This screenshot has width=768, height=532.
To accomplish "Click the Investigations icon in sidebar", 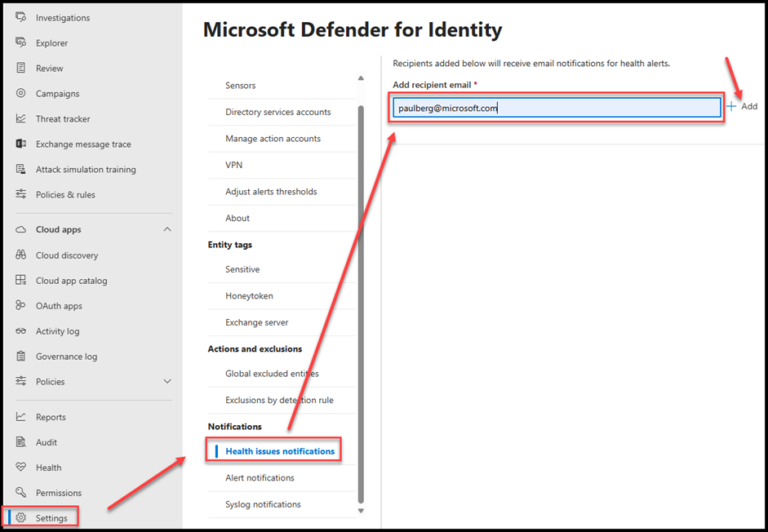I will [x=20, y=17].
